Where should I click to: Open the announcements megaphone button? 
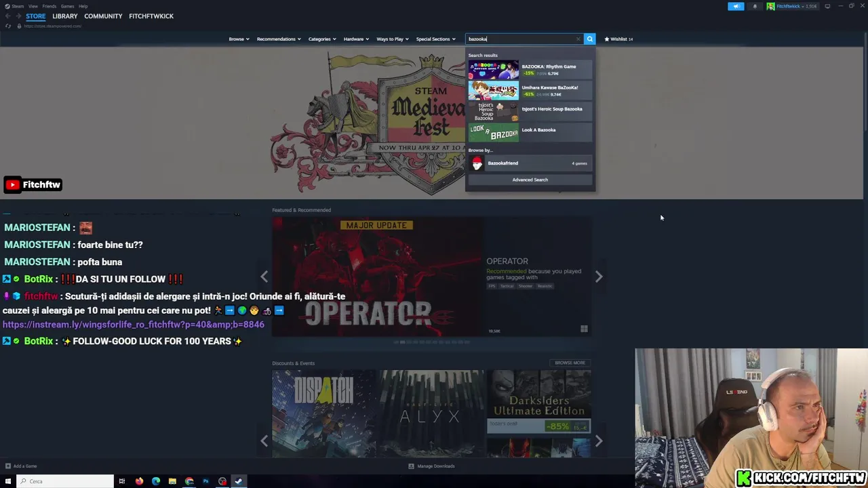736,6
